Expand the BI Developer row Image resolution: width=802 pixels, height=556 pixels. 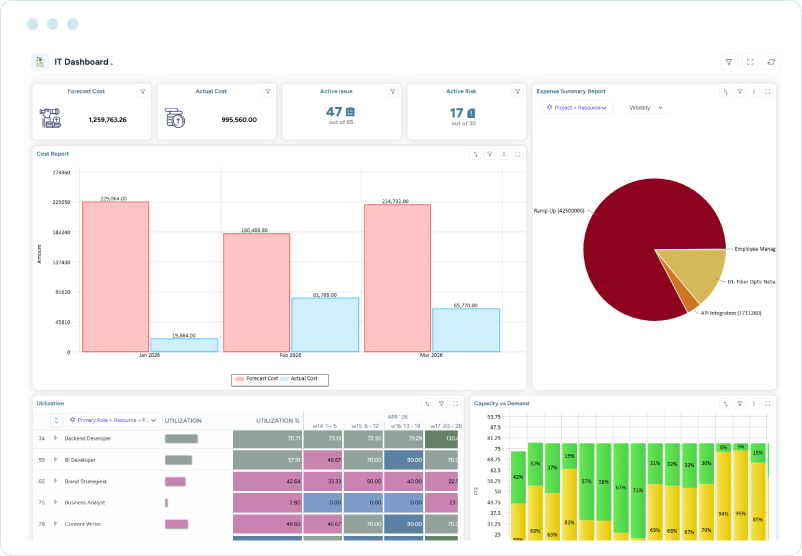[x=55, y=460]
